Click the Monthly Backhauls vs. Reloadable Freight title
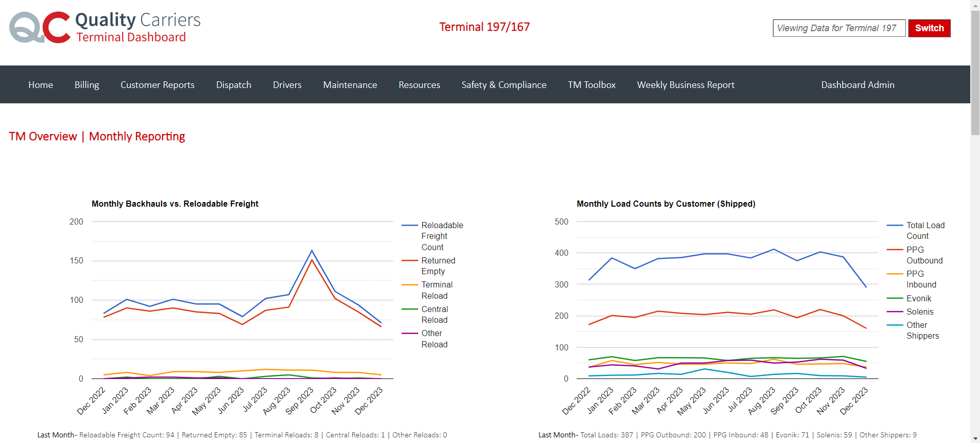Viewport: 980px width, 443px height. click(175, 204)
